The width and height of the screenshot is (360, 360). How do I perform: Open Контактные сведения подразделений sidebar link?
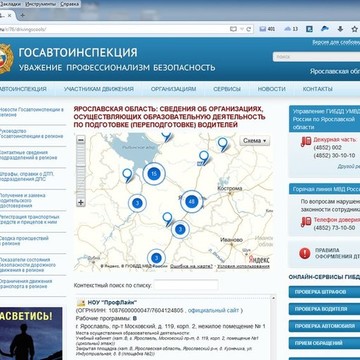click(28, 155)
